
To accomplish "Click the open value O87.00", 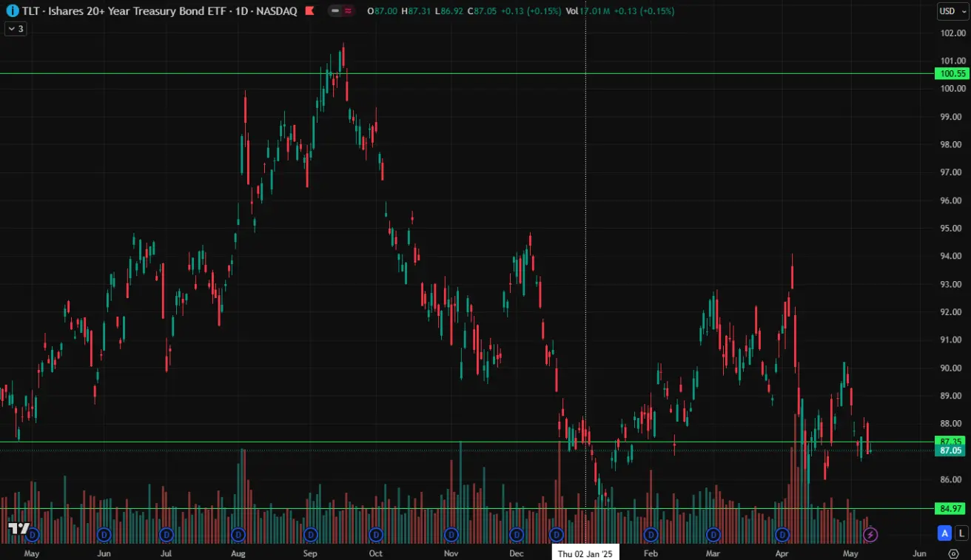I will (382, 11).
